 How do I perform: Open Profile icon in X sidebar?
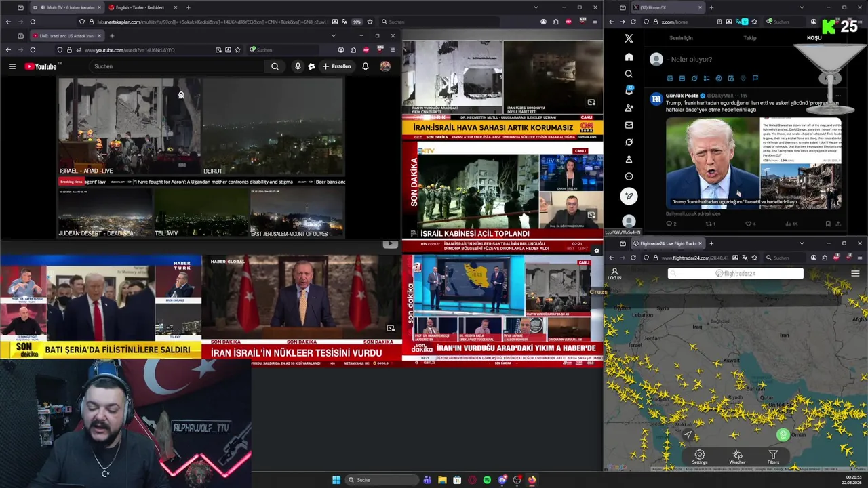click(x=629, y=159)
